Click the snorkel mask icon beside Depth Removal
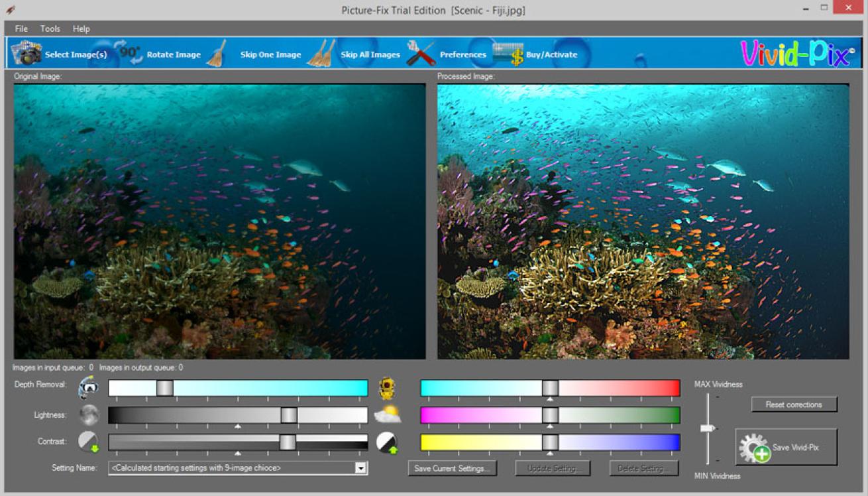The height and width of the screenshot is (496, 868). [88, 388]
